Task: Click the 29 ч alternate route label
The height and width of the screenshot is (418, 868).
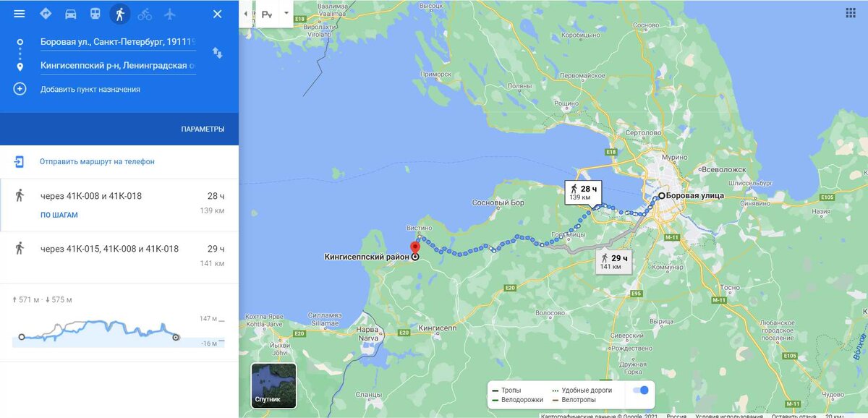Action: coord(614,261)
